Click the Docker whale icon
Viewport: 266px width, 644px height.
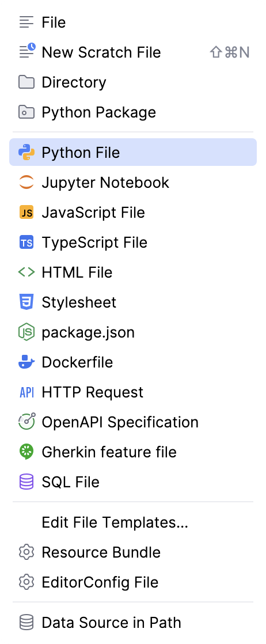(x=26, y=362)
